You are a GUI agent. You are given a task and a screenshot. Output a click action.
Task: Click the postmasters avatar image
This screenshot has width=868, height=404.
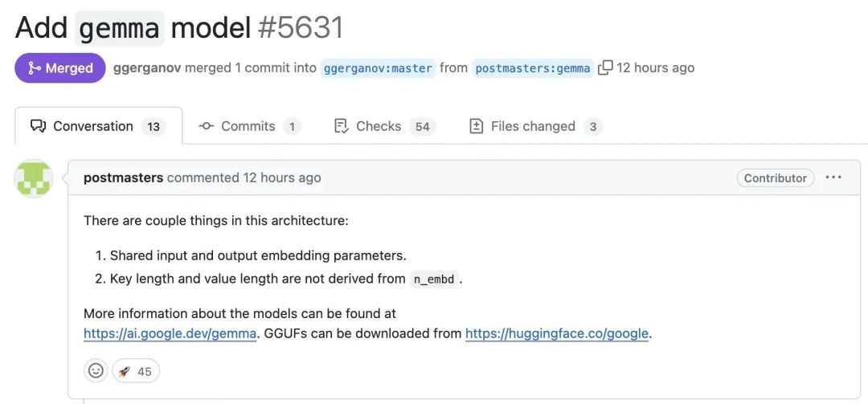[x=34, y=178]
